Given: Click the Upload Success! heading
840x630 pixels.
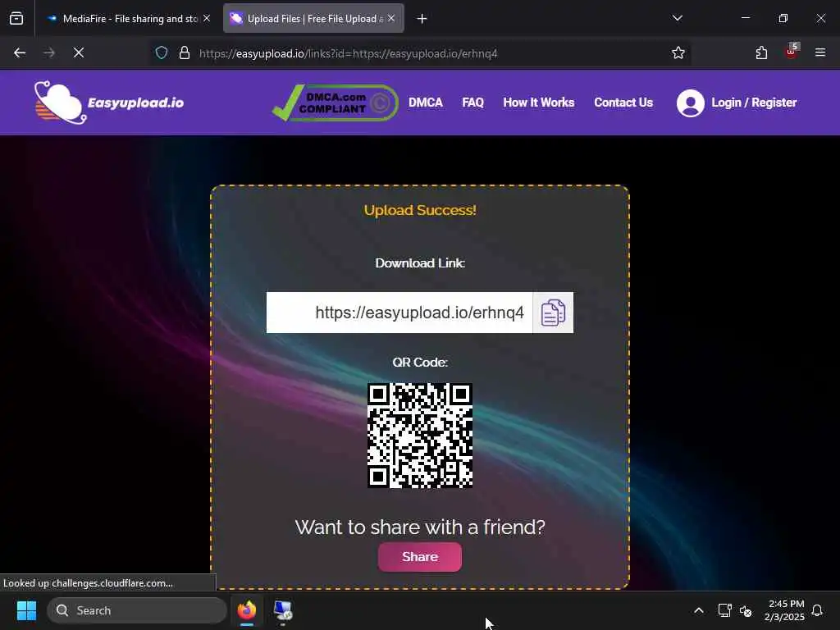Looking at the screenshot, I should pos(420,210).
